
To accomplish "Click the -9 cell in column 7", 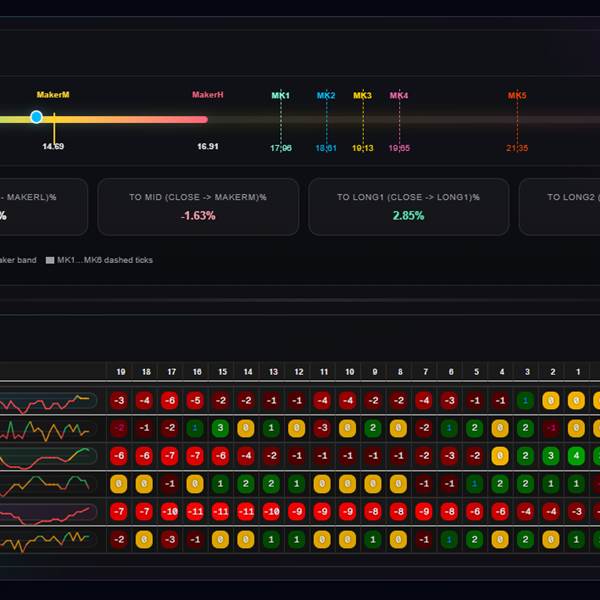I will coord(424,512).
